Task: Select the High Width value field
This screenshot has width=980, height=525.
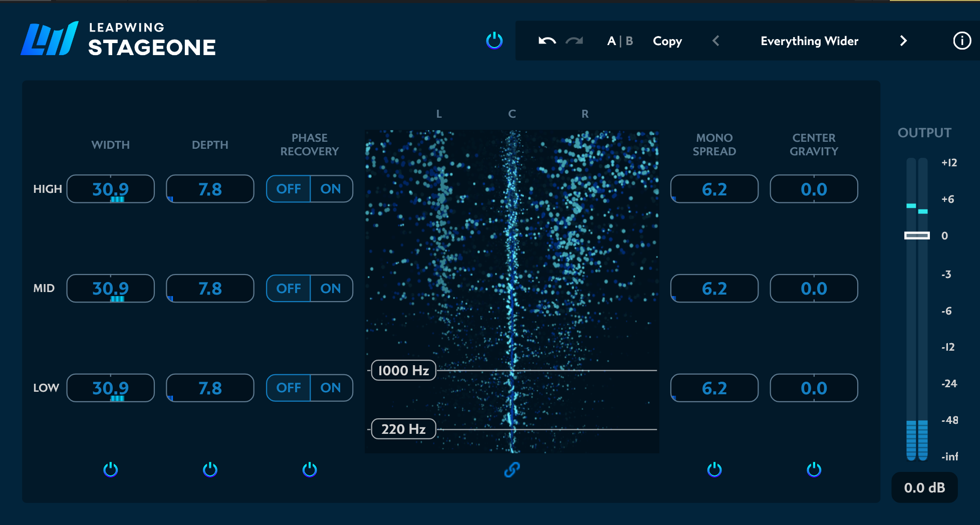Action: pos(111,189)
